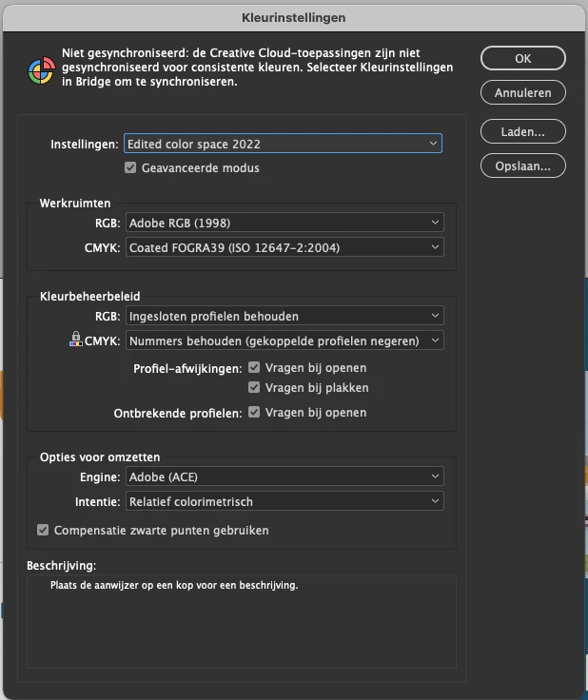Open the Kleurbeheerbeleid RGB dropdown

tap(284, 316)
